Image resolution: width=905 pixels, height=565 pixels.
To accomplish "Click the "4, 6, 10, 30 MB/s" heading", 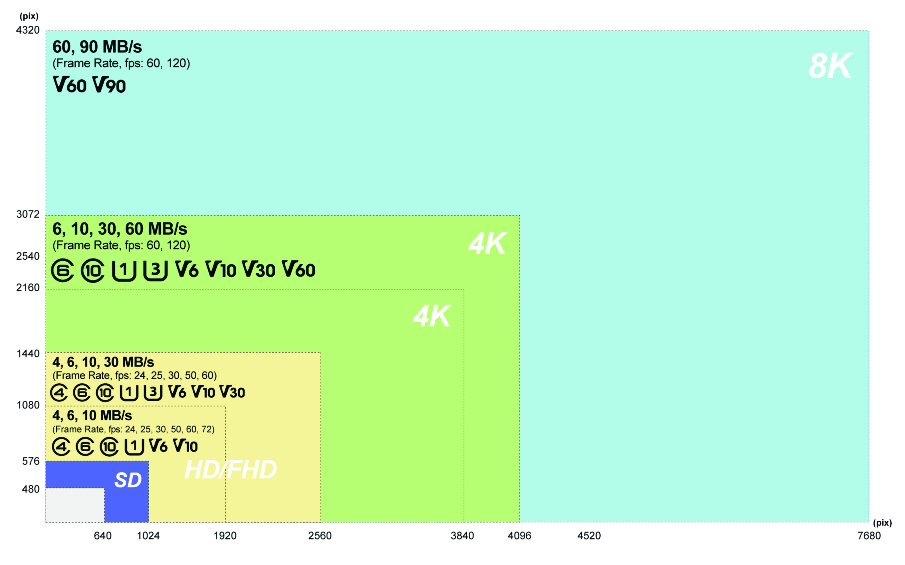I will click(x=103, y=362).
